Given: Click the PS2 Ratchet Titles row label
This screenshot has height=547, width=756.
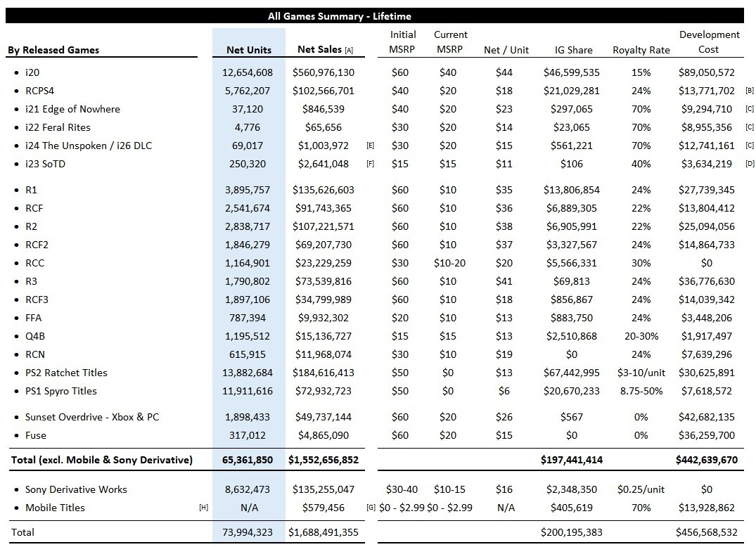Looking at the screenshot, I should click(66, 373).
